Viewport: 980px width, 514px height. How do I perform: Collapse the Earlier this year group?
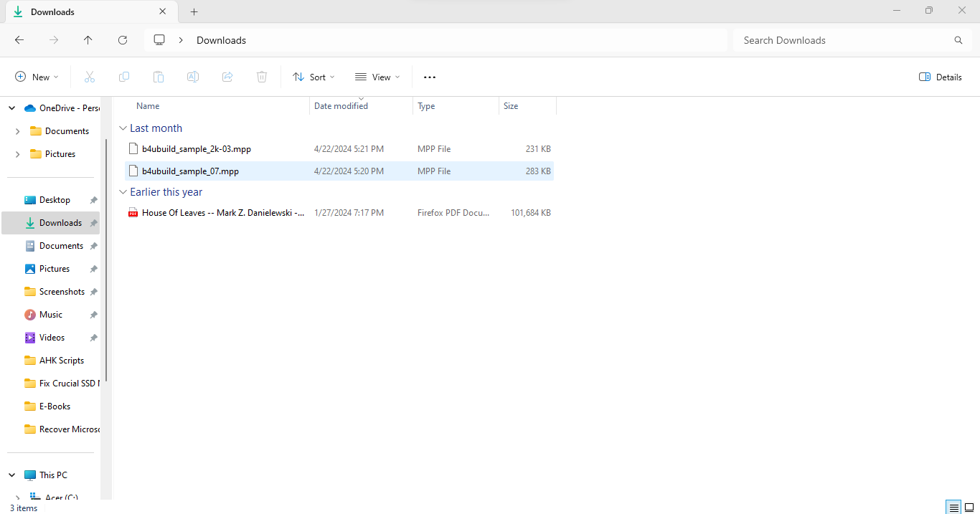coord(123,192)
